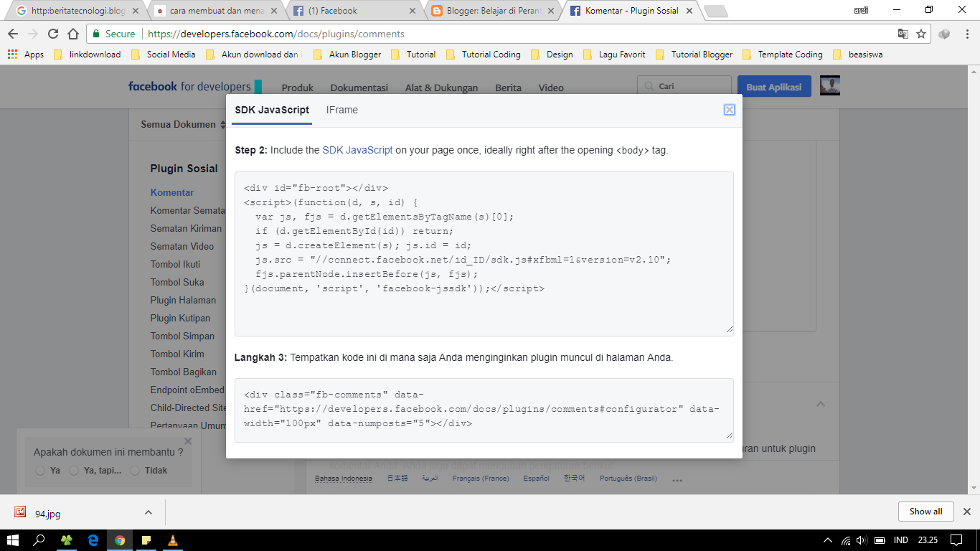Open the Alat & Dukungan menu
The image size is (980, 551).
[441, 88]
